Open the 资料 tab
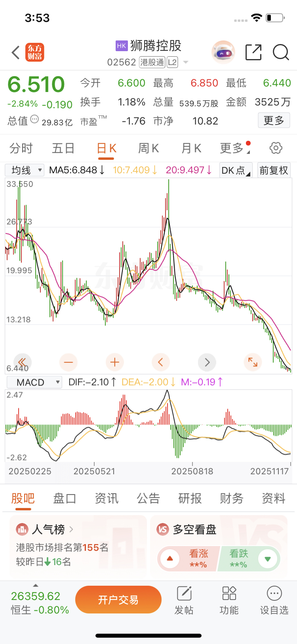 coord(274,498)
